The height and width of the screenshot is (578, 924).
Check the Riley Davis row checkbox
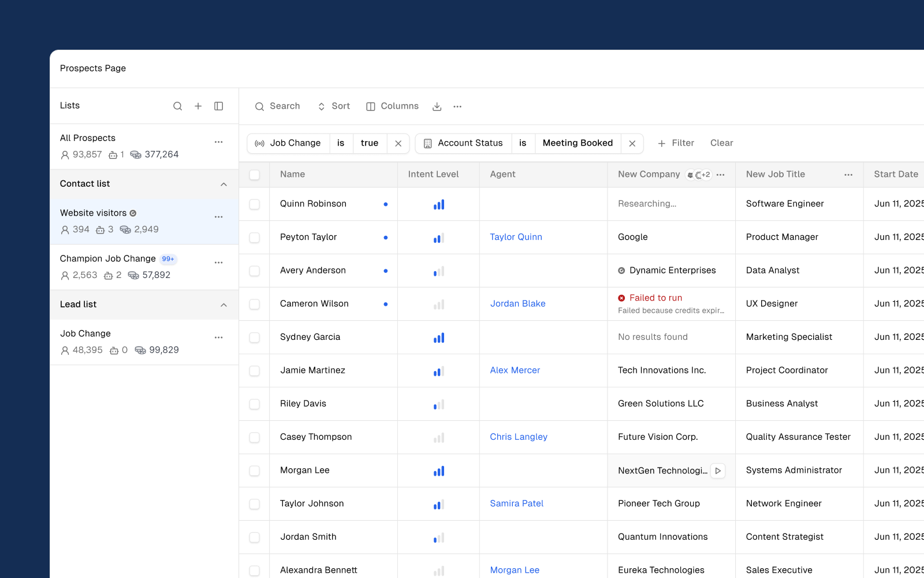(254, 404)
